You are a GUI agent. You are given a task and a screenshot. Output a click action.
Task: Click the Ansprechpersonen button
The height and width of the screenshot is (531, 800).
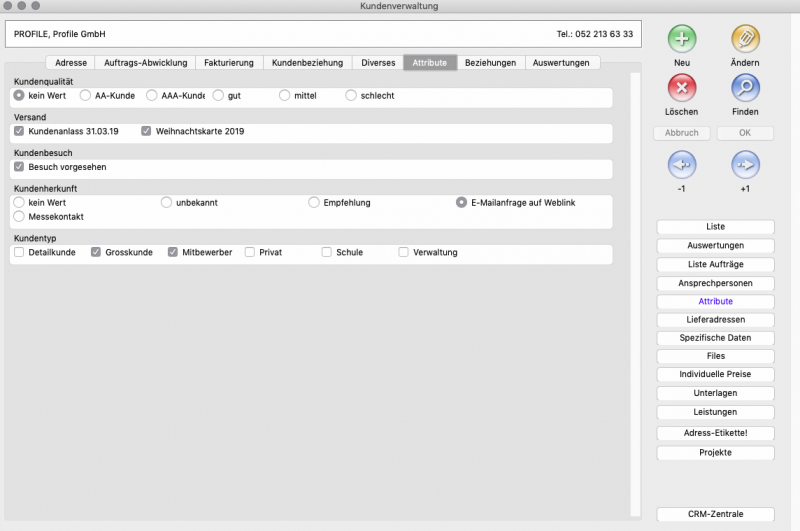pyautogui.click(x=715, y=283)
